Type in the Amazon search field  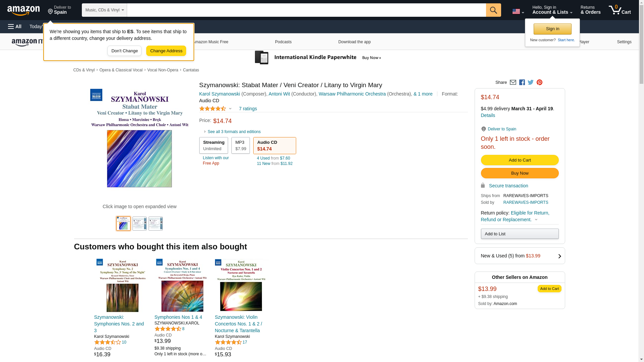(x=306, y=10)
